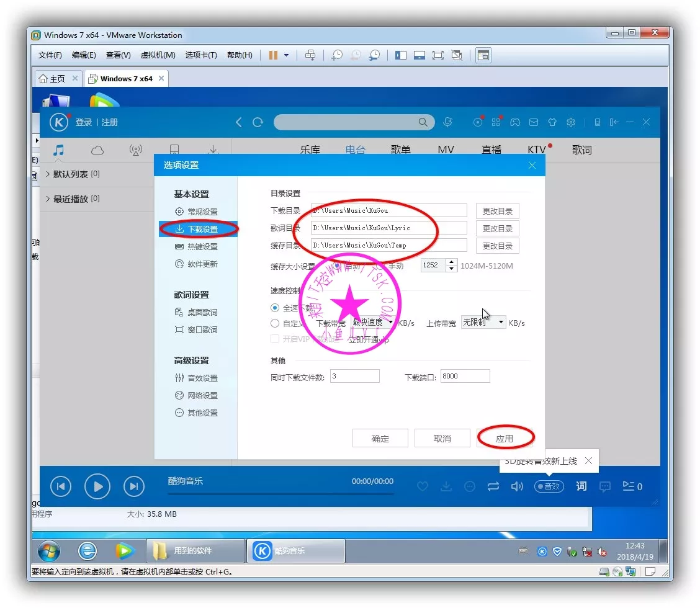
Task: Open the 虚拟机(M) menu
Action: click(158, 55)
